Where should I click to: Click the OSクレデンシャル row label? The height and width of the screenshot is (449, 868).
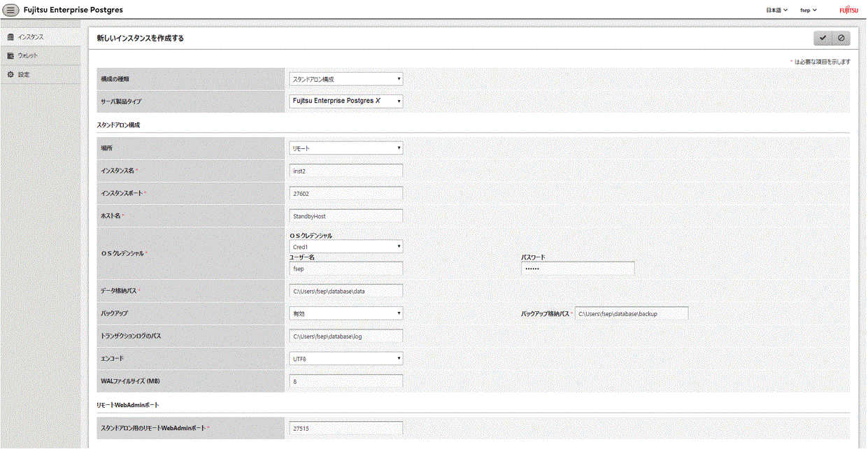pyautogui.click(x=124, y=252)
